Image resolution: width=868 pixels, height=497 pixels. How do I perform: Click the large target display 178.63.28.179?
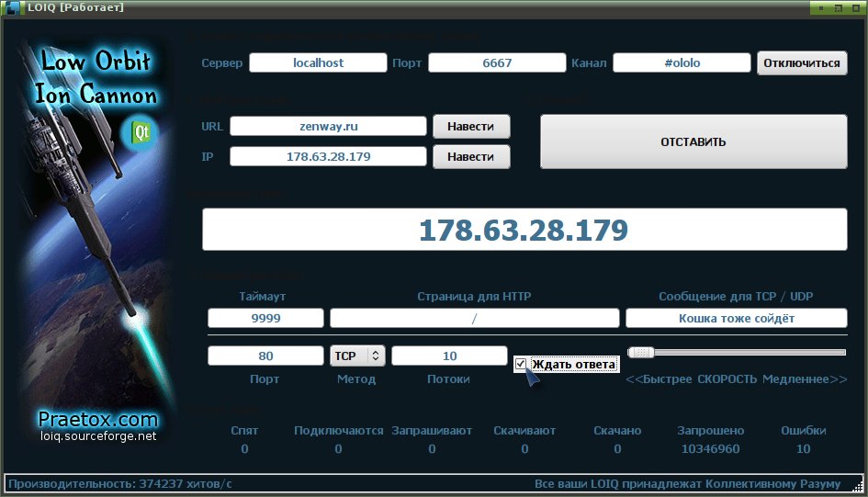[x=524, y=229]
